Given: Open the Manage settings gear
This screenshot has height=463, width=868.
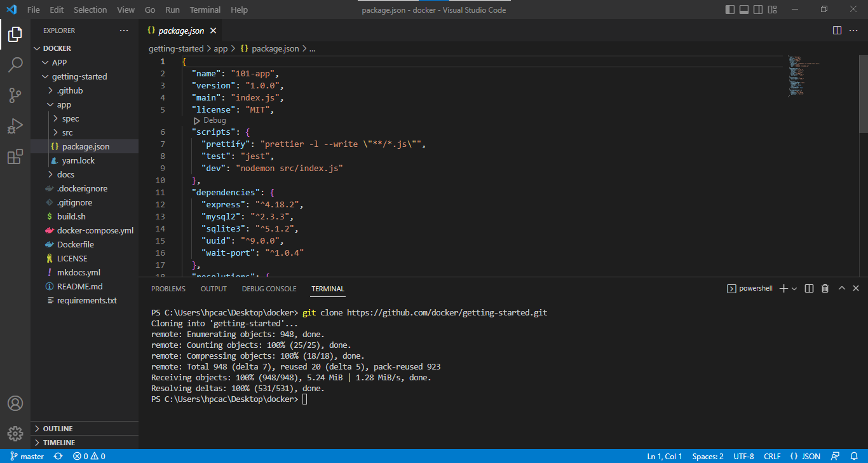Looking at the screenshot, I should pos(15,433).
